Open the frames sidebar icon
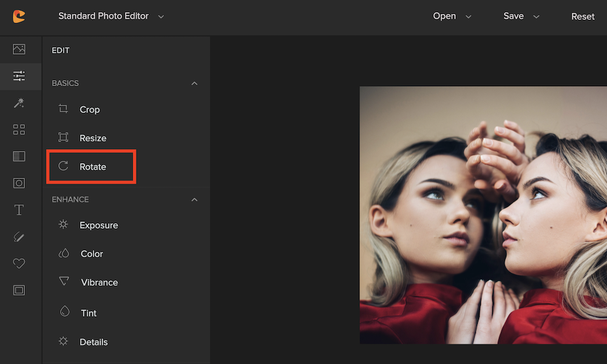Image resolution: width=607 pixels, height=364 pixels. click(19, 290)
